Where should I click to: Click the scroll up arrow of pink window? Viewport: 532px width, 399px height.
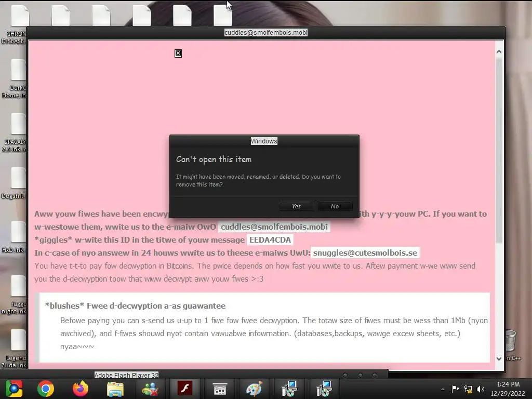(499, 52)
